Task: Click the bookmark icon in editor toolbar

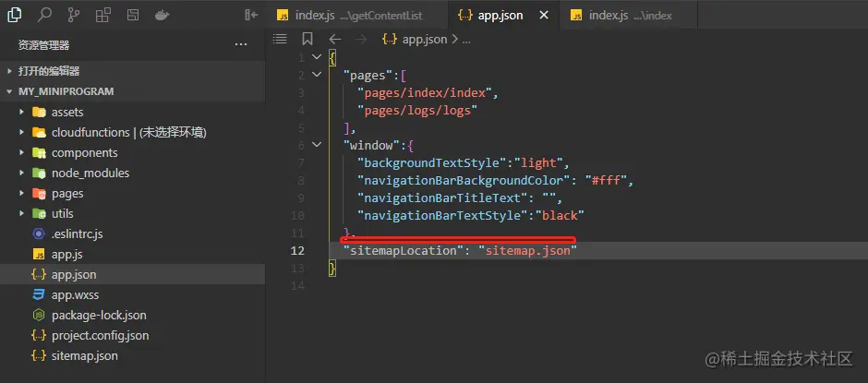Action: (x=307, y=39)
